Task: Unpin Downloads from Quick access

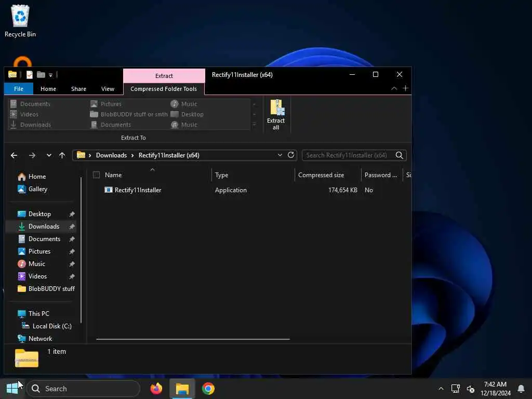Action: (72, 227)
